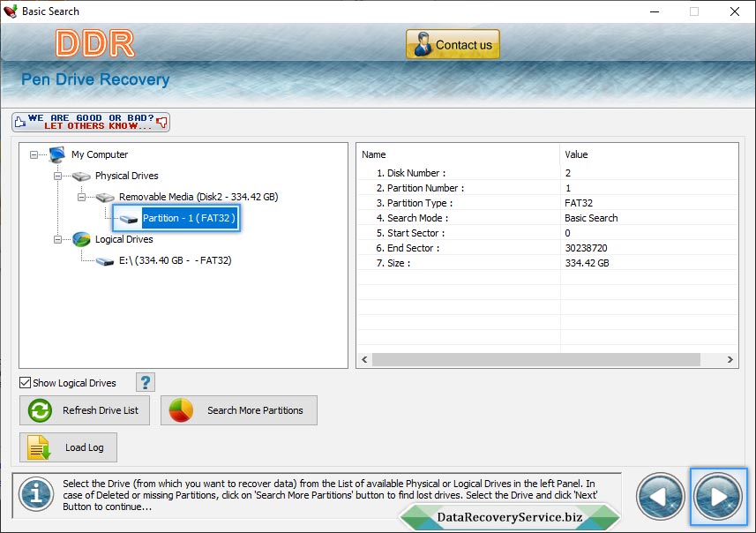The width and height of the screenshot is (756, 533).
Task: Select My Computer in the tree
Action: pyautogui.click(x=100, y=154)
